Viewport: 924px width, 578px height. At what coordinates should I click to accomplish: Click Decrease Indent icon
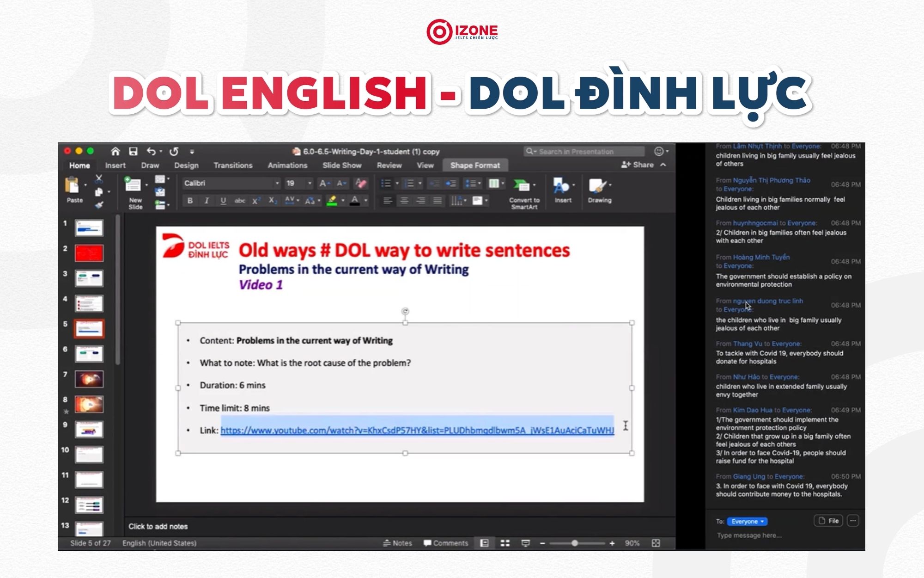click(x=434, y=184)
